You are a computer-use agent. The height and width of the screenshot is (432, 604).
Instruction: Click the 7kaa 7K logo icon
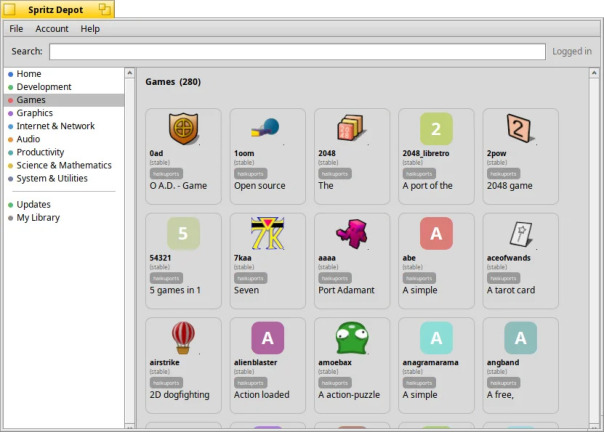click(x=268, y=233)
